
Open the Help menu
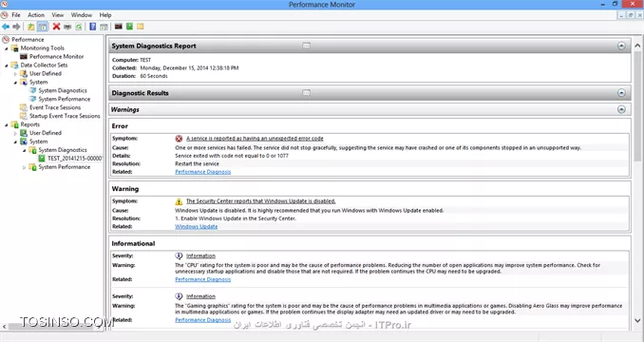105,15
